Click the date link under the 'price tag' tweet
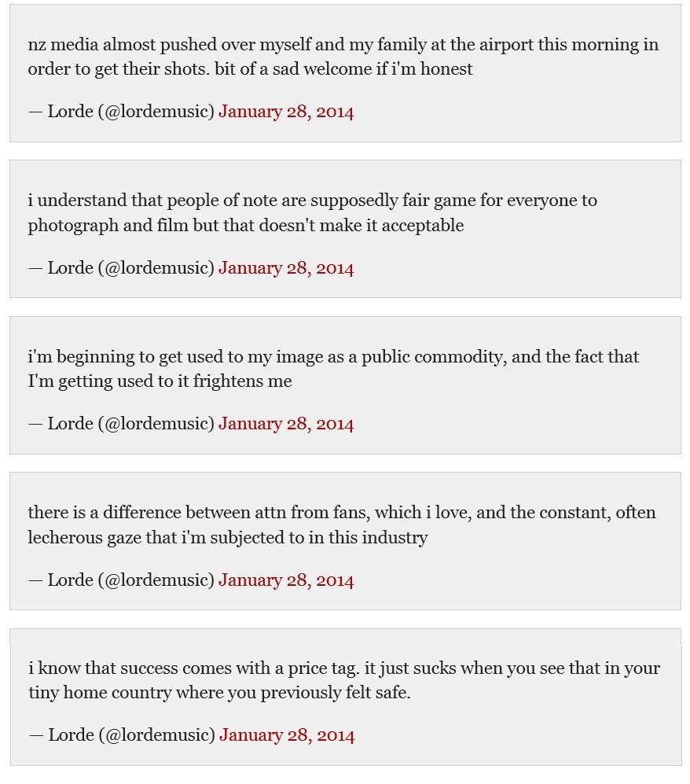690x784 pixels. [287, 735]
